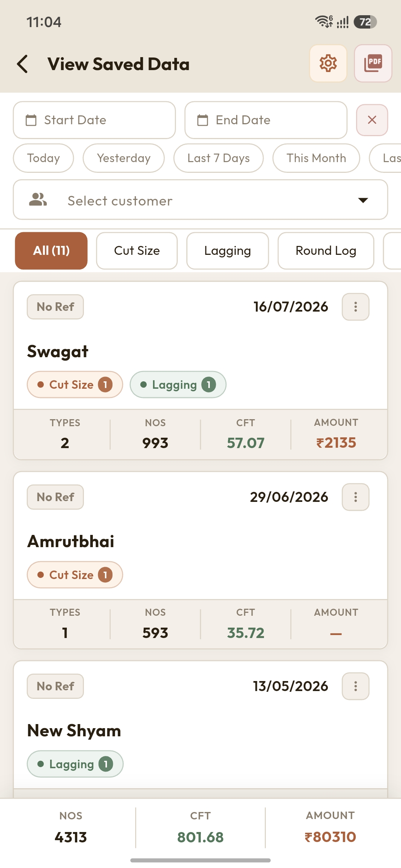The image size is (401, 868).
Task: Tap the Lagging tag on Swagat card
Action: coord(178,385)
